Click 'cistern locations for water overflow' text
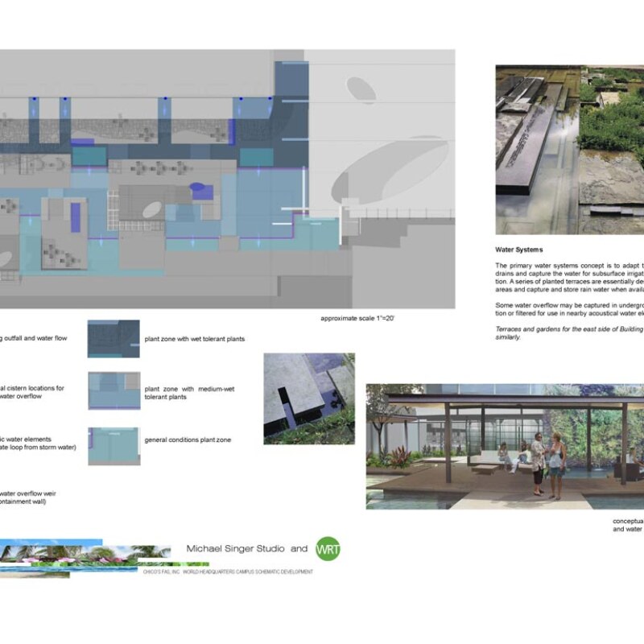This screenshot has height=644, width=644. point(32,392)
